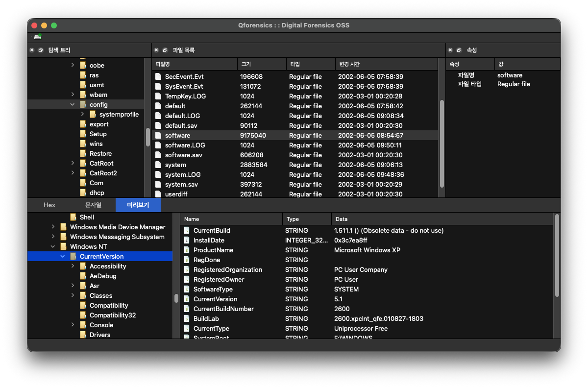Click the add evidence toolbar icon

pos(38,37)
